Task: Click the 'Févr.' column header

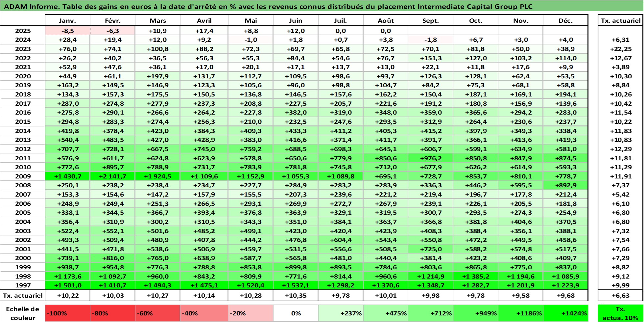Action: click(x=112, y=20)
